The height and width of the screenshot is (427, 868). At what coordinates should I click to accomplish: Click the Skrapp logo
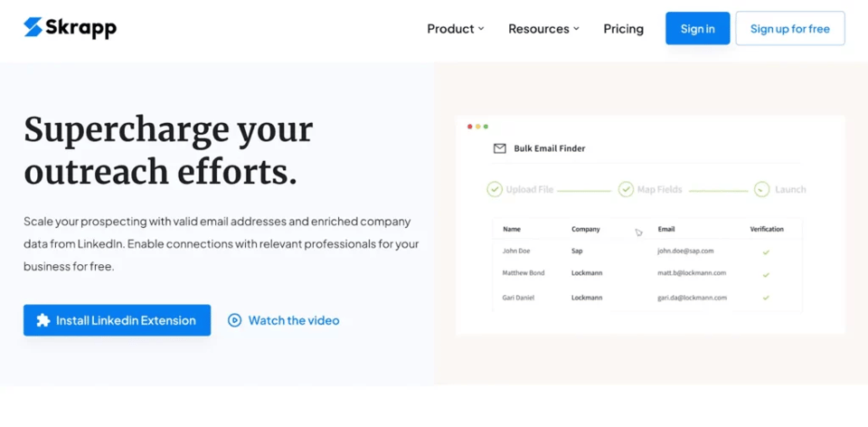coord(70,28)
